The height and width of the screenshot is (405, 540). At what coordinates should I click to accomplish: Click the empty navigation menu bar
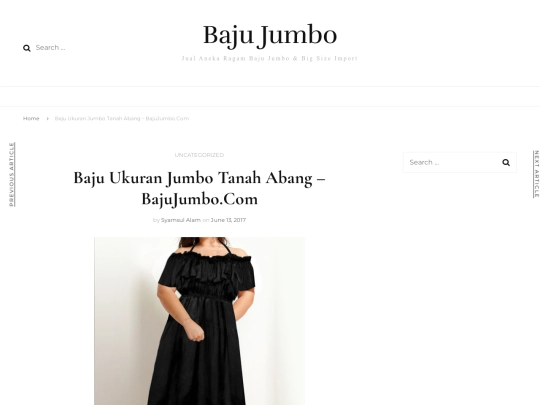click(x=270, y=97)
